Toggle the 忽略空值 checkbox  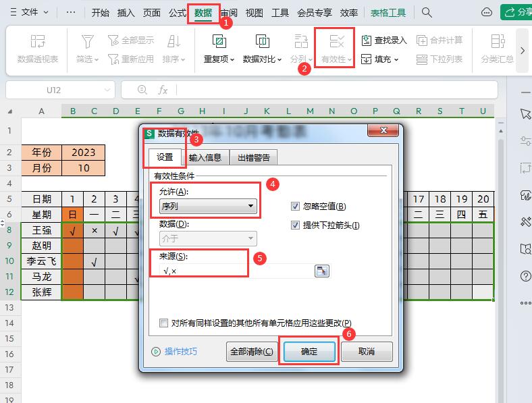[x=295, y=207]
